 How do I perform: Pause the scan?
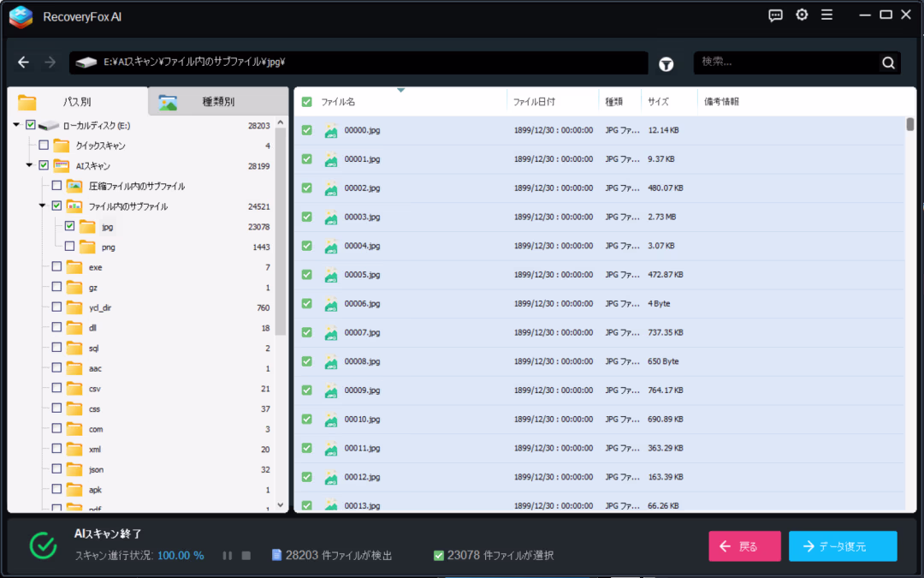tap(228, 556)
